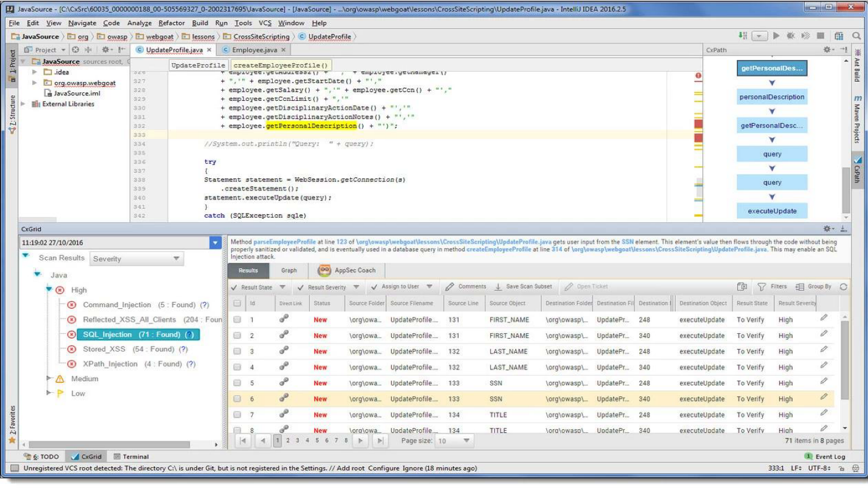The image size is (868, 488).
Task: Click the export icon left of Filters
Action: (x=742, y=286)
